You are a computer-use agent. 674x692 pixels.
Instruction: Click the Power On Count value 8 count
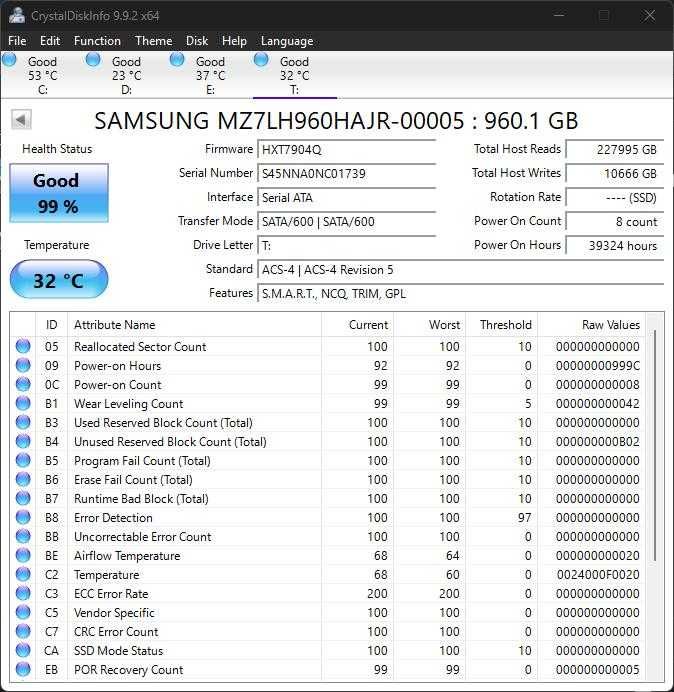coord(615,222)
